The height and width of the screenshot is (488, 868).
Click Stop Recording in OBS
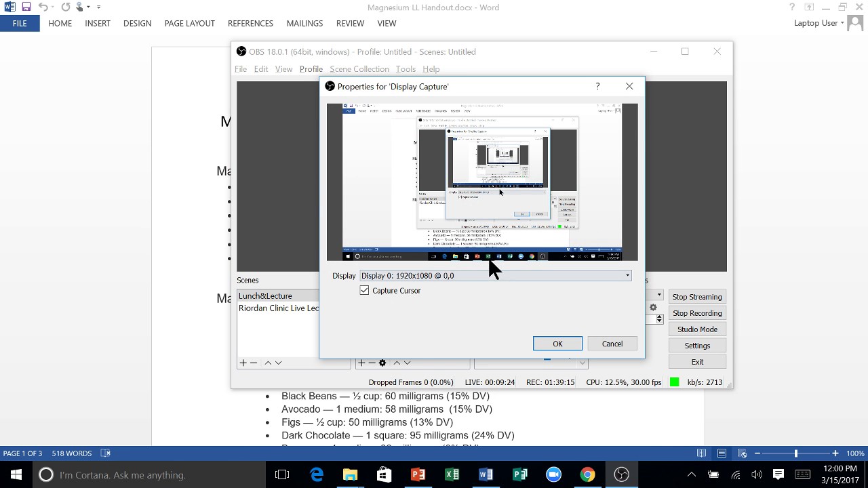(x=697, y=313)
